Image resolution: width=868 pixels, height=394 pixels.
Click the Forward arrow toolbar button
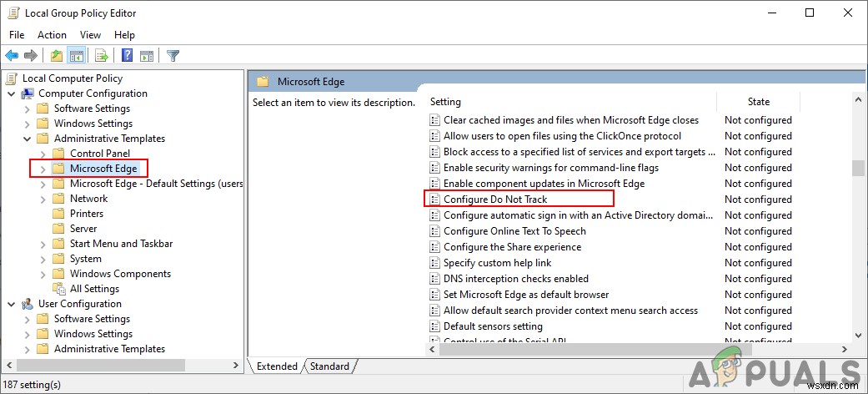pos(31,56)
